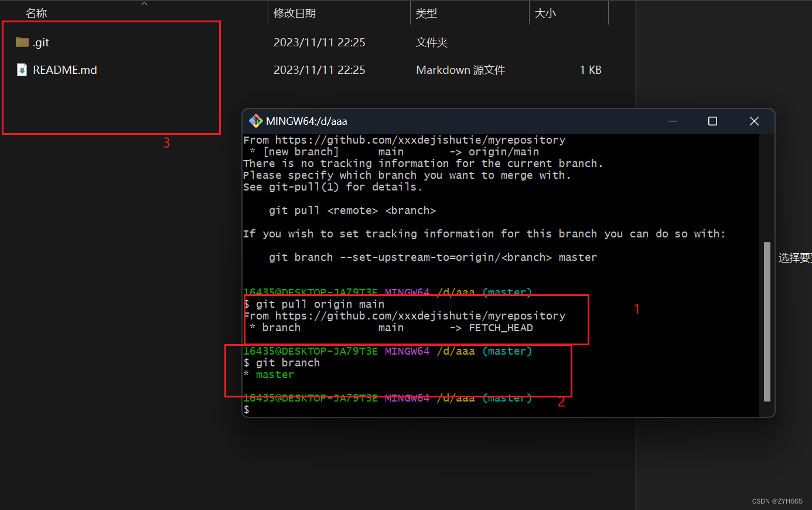Click the last empty $ prompt line
Screen dimensions: 812x510
247,410
